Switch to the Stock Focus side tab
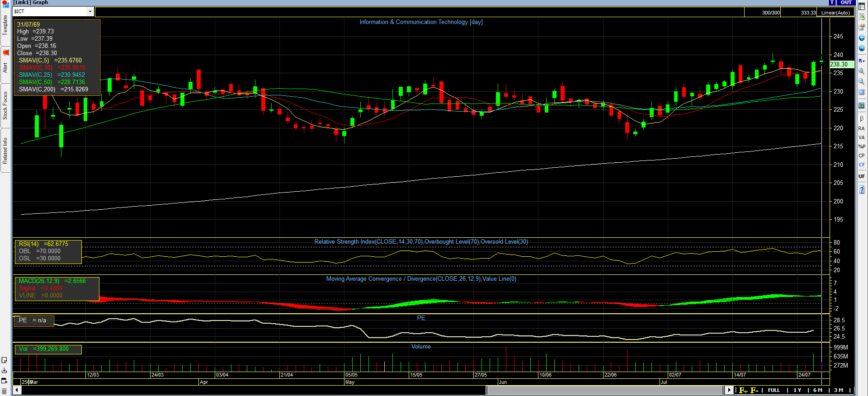This screenshot has height=396, width=868. (5, 105)
